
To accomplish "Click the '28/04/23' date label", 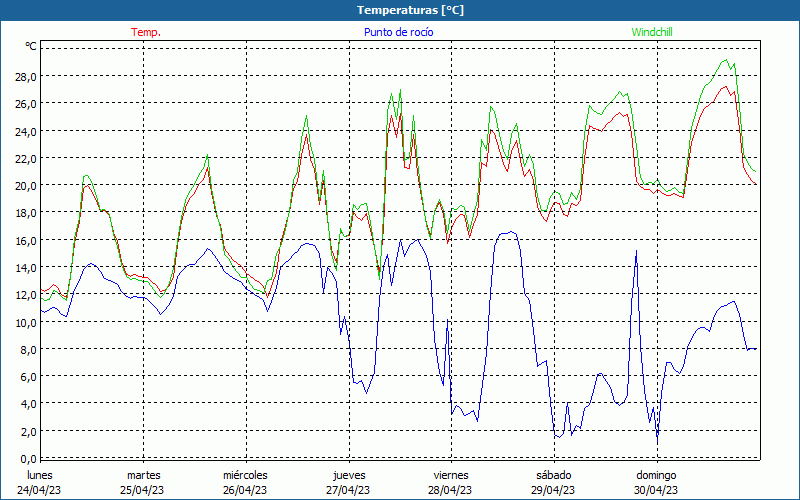I will pyautogui.click(x=450, y=490).
